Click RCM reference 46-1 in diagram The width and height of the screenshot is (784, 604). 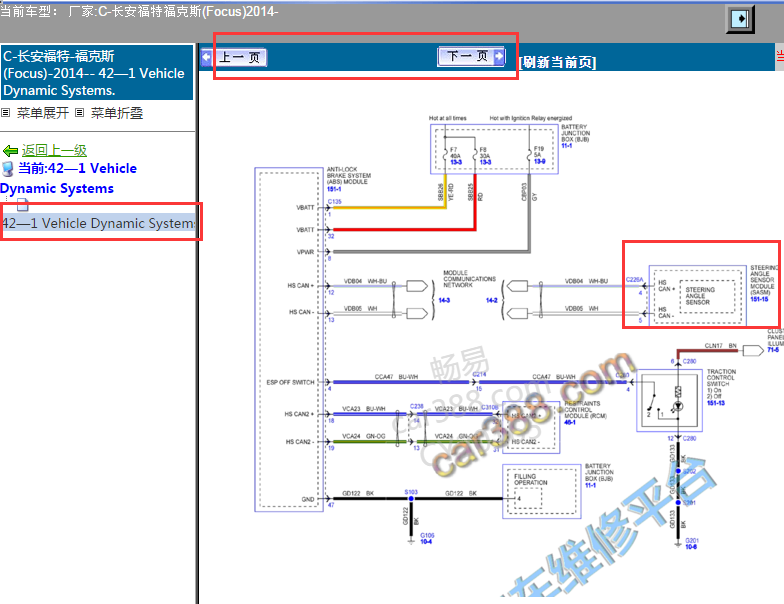tap(570, 422)
